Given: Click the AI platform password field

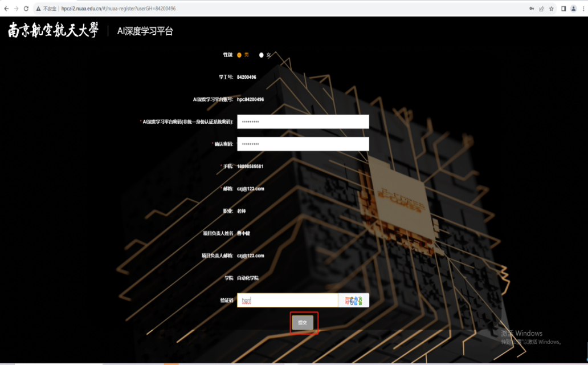Looking at the screenshot, I should pyautogui.click(x=303, y=121).
